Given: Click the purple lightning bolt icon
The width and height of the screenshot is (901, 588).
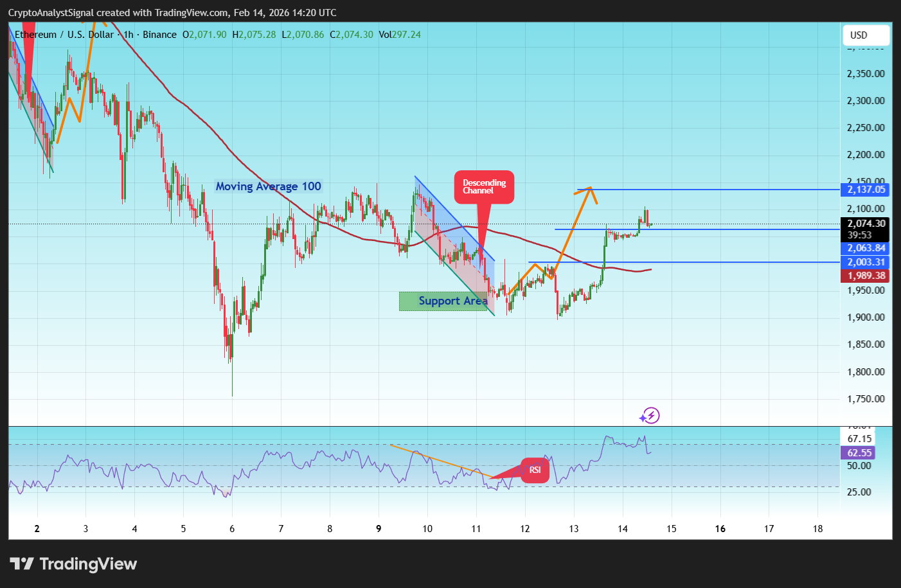Looking at the screenshot, I should (x=650, y=416).
